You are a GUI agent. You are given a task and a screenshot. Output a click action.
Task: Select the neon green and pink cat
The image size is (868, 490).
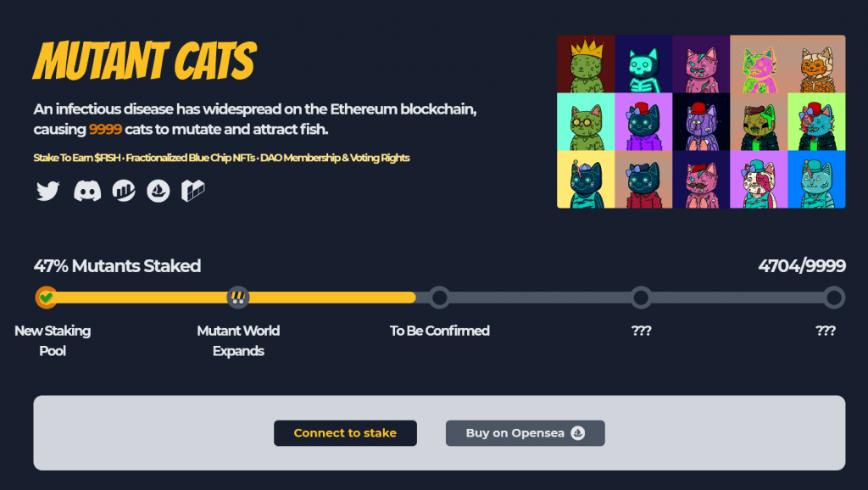(x=759, y=64)
